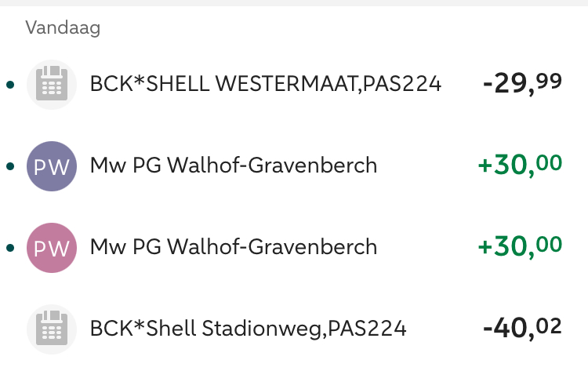Viewport: 588px width, 371px height.
Task: Click the -29,99 amount
Action: [x=522, y=84]
